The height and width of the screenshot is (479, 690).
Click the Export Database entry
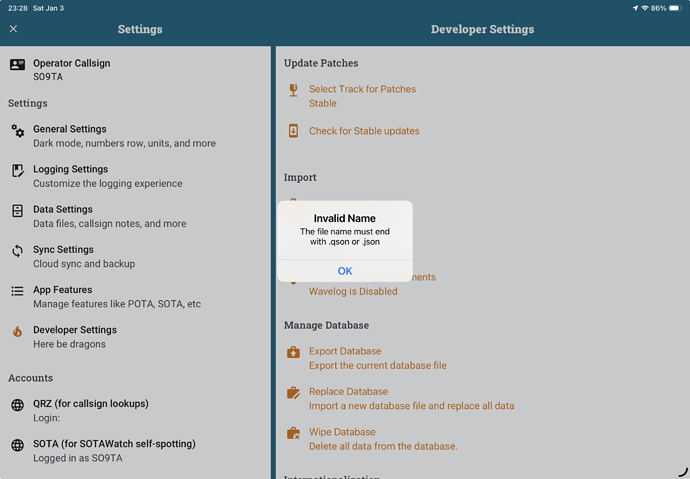coord(377,358)
